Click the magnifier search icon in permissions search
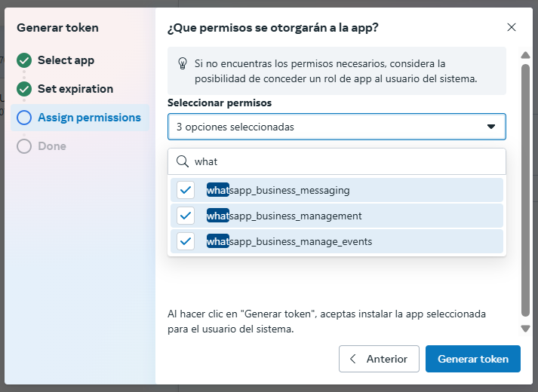 click(183, 161)
